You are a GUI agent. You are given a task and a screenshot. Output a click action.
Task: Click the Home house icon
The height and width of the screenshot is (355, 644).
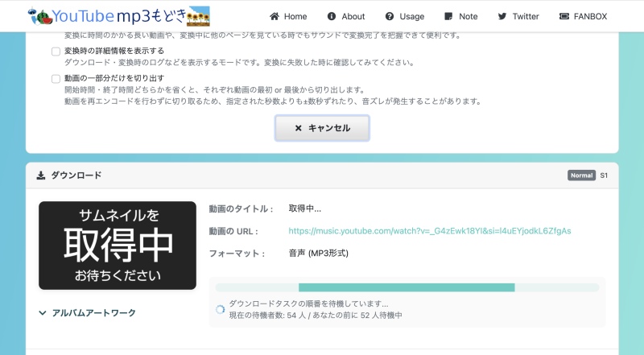point(274,16)
